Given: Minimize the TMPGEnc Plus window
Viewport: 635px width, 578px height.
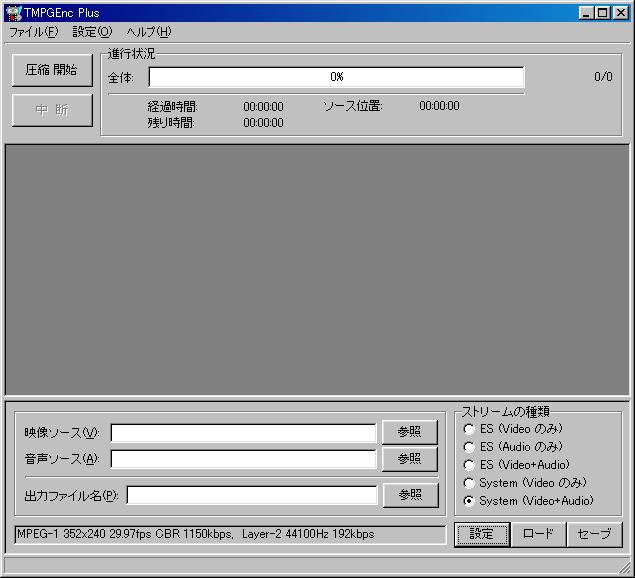Looking at the screenshot, I should point(586,13).
